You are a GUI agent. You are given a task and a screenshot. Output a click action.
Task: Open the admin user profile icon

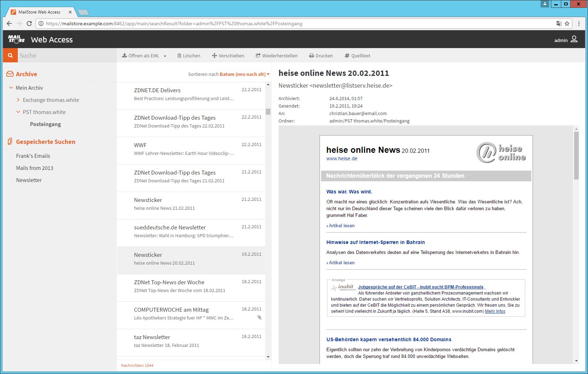[x=574, y=40]
